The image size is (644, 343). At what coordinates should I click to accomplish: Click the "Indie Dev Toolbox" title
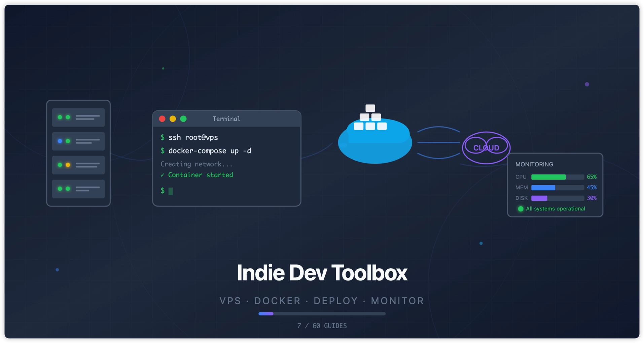322,273
